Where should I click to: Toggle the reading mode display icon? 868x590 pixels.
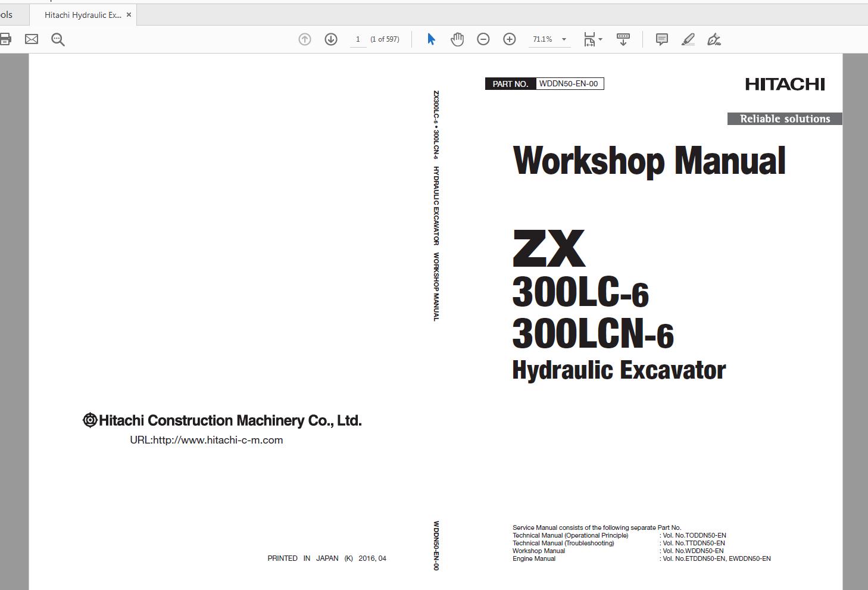pyautogui.click(x=623, y=39)
